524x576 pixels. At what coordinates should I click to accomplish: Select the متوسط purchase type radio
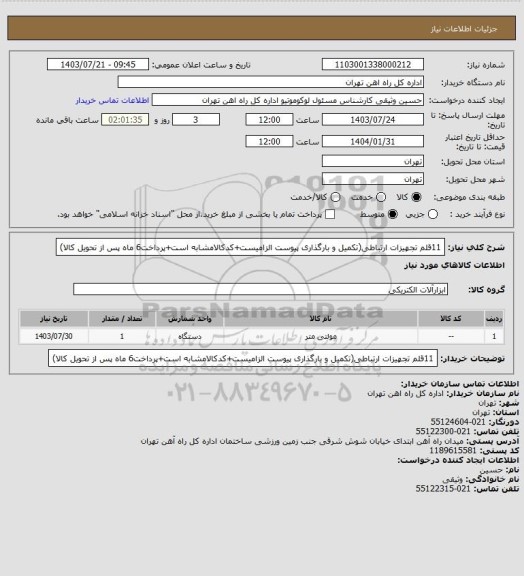click(393, 214)
